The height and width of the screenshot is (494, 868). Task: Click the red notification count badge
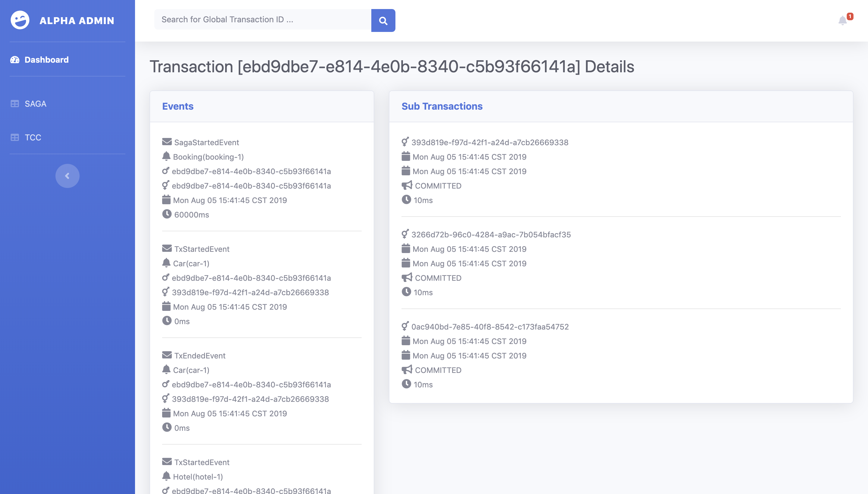click(x=850, y=16)
